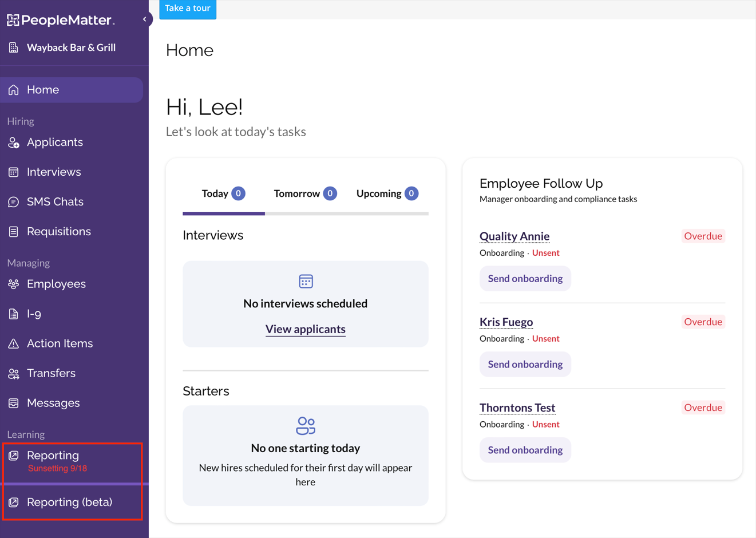Click the I-9 file icon
The height and width of the screenshot is (538, 756).
click(14, 314)
